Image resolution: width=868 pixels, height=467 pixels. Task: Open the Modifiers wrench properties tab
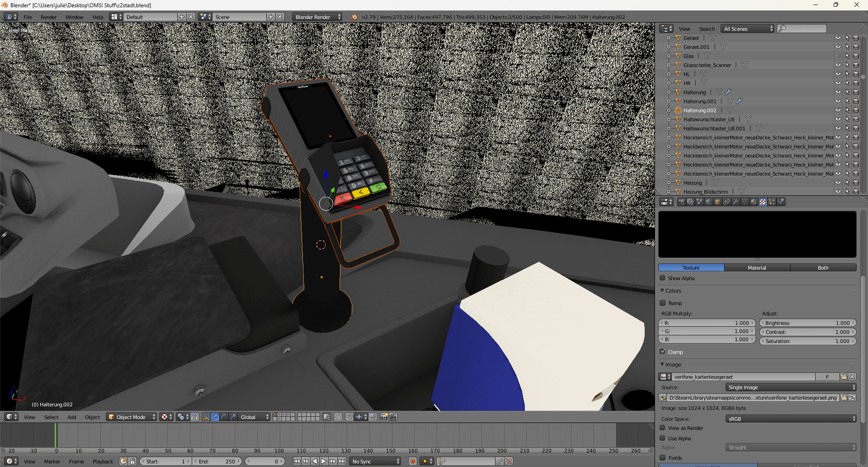click(736, 202)
